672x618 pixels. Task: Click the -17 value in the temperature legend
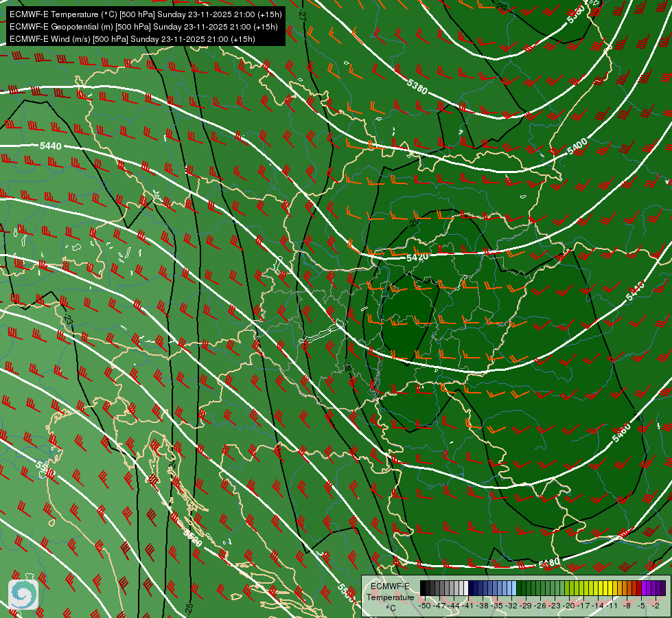click(x=583, y=606)
